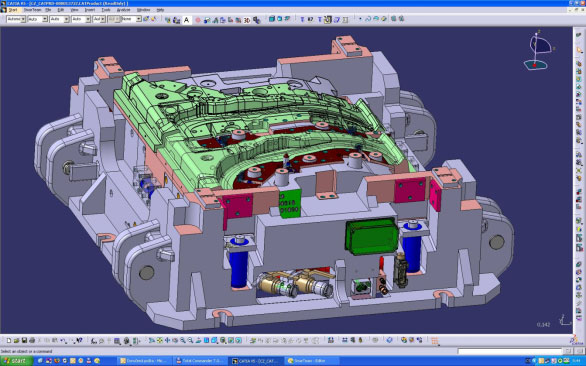Expand the second 'Auto' dropdown

59,19
